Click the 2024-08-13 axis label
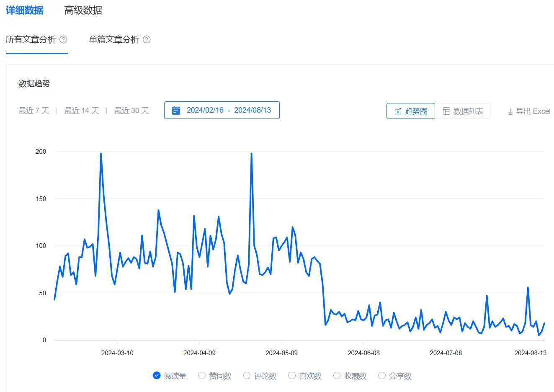 click(530, 353)
